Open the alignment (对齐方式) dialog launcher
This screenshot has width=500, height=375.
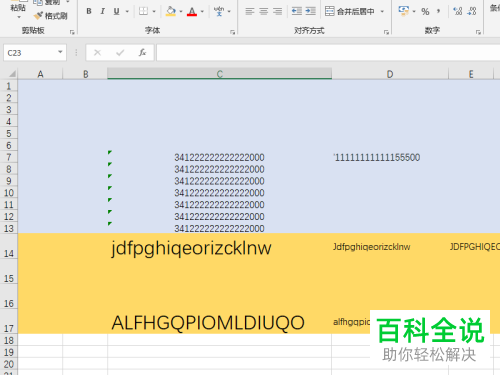point(386,32)
